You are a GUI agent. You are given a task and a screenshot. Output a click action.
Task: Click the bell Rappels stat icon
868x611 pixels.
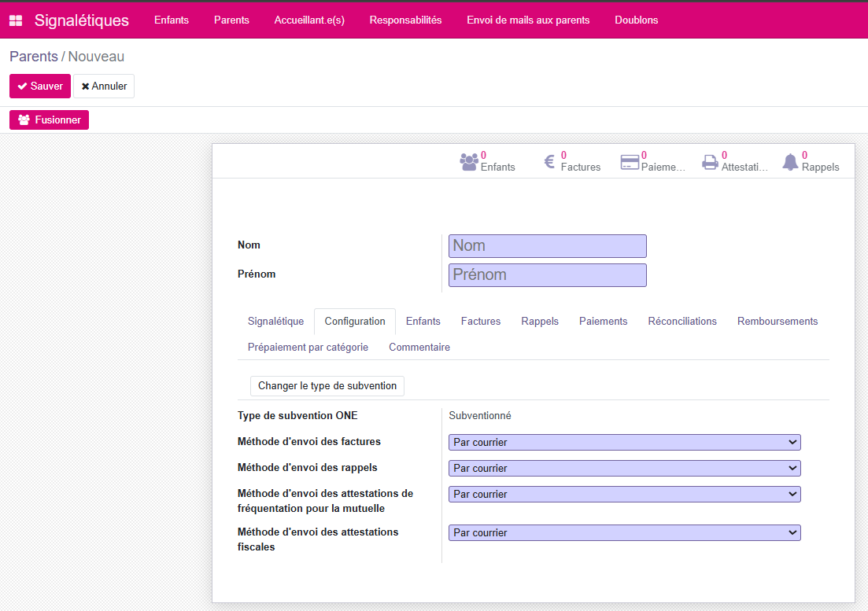pyautogui.click(x=790, y=162)
